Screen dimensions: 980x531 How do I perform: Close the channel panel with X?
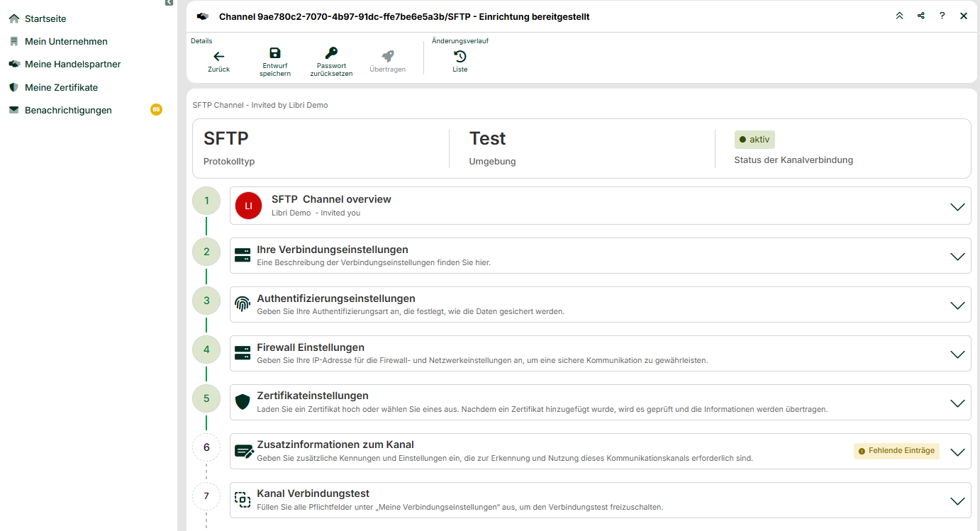964,16
